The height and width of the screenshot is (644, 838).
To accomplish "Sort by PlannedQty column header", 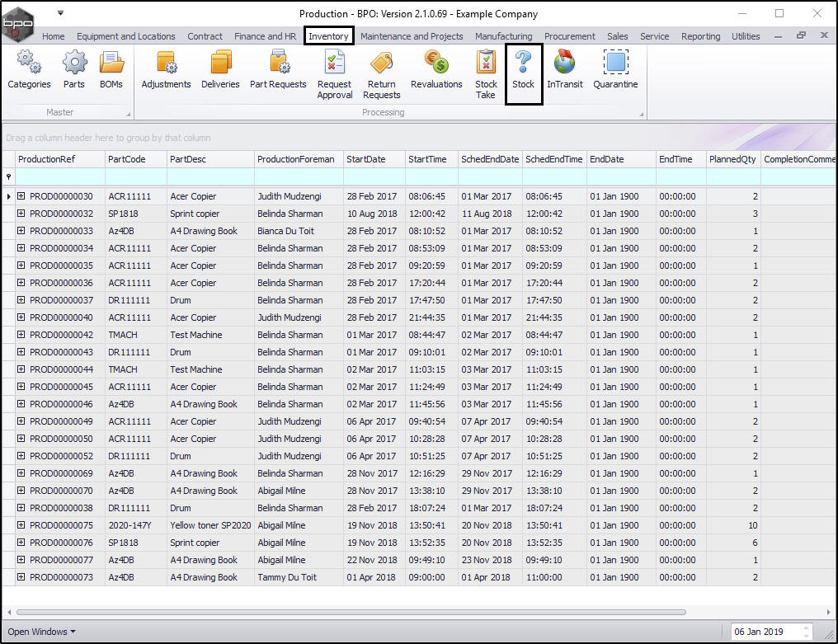I will coord(733,159).
